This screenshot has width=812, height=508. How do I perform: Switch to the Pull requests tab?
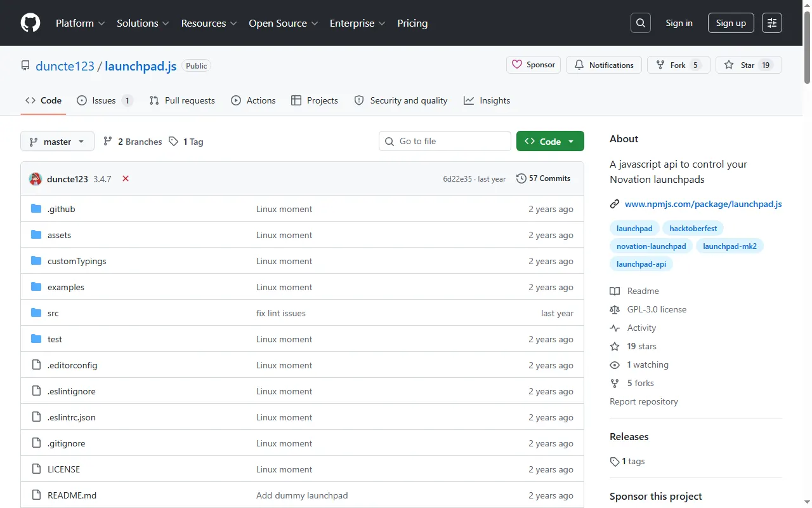[x=182, y=100]
